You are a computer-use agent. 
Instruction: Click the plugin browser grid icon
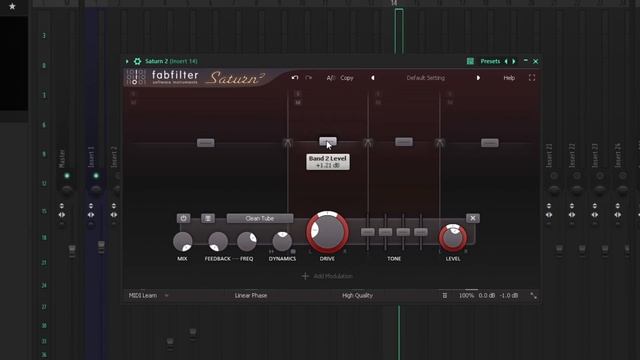point(470,61)
